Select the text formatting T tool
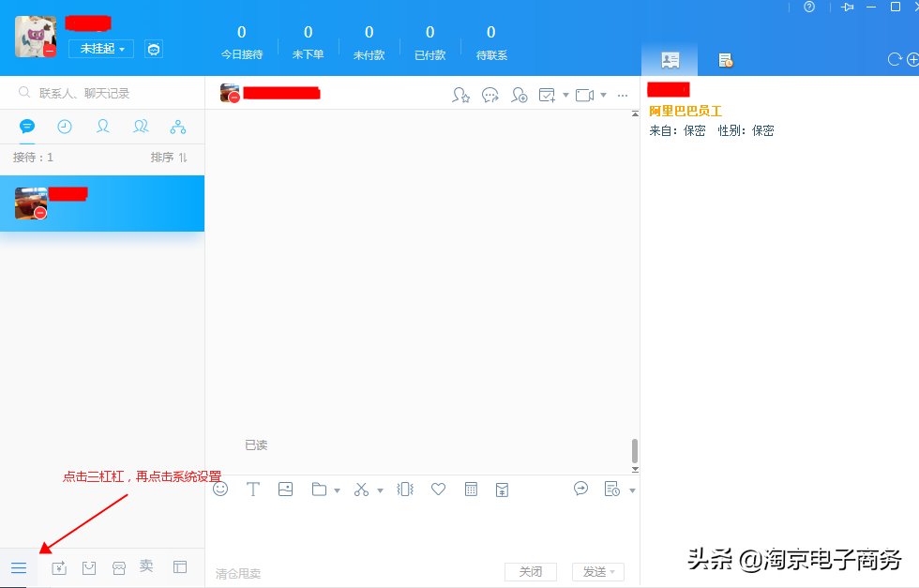The image size is (919, 588). pyautogui.click(x=253, y=489)
